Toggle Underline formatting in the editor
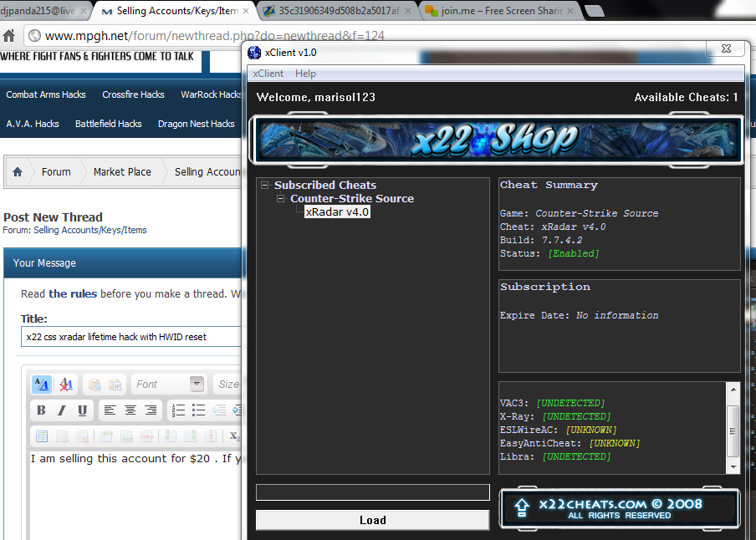This screenshot has width=756, height=540. (82, 410)
